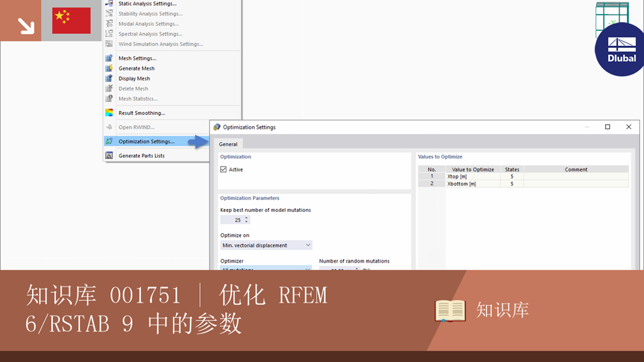Click the China flag language icon
Viewport: 644px width, 362px height.
click(72, 21)
